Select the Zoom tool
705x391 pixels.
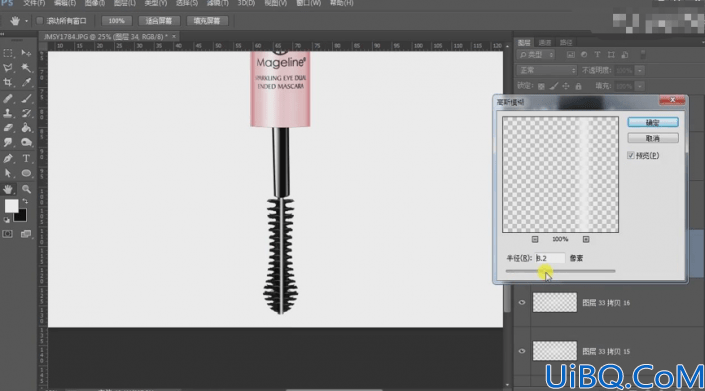pyautogui.click(x=26, y=189)
